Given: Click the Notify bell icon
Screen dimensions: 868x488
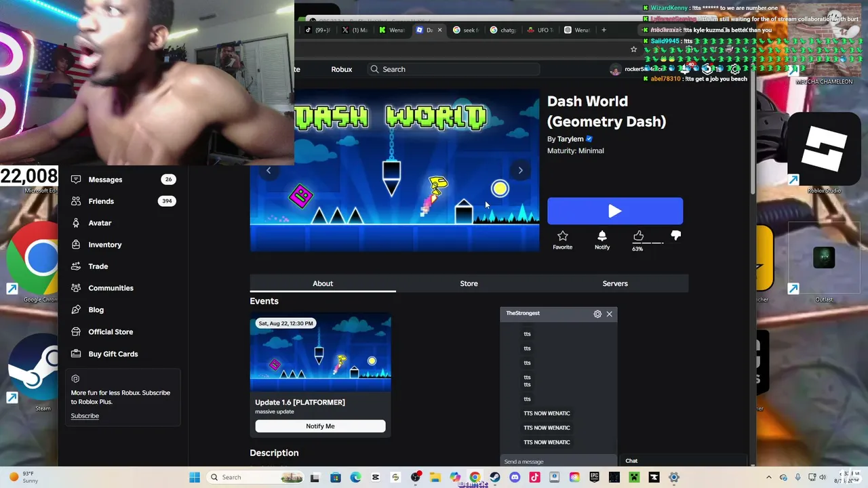Looking at the screenshot, I should pos(601,236).
